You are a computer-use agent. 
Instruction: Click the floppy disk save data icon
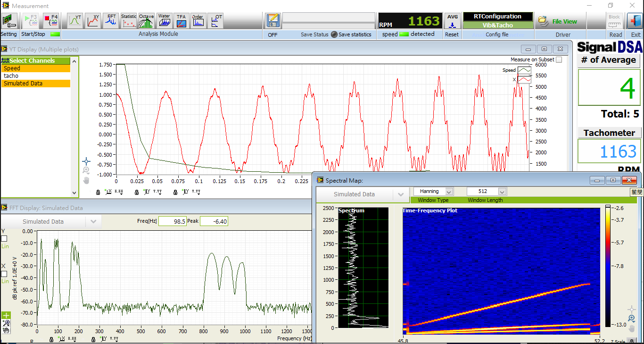(272, 21)
